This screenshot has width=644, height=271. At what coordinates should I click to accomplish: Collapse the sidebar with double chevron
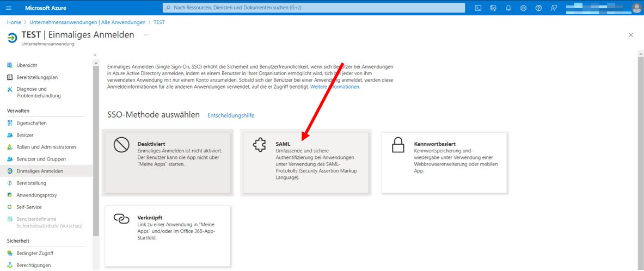pos(95,54)
